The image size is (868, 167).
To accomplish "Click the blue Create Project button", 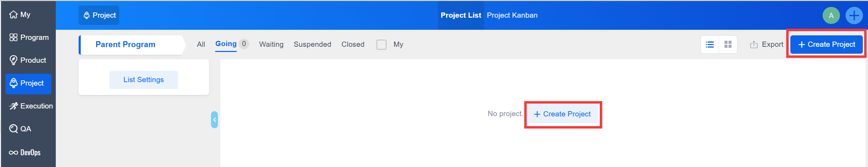I will click(x=826, y=45).
